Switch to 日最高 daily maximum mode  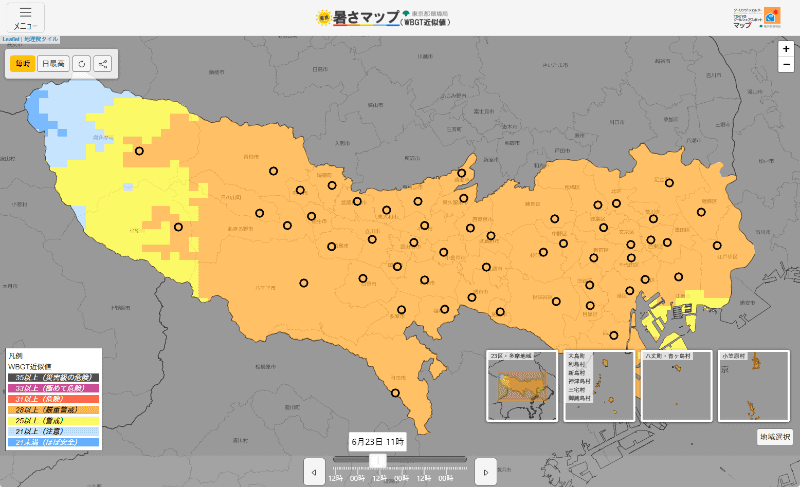click(x=53, y=64)
